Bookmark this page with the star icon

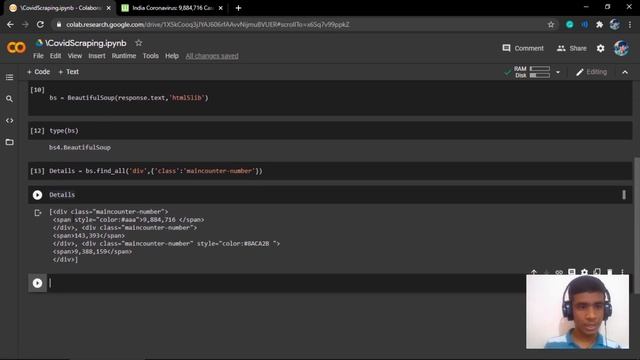[x=551, y=24]
